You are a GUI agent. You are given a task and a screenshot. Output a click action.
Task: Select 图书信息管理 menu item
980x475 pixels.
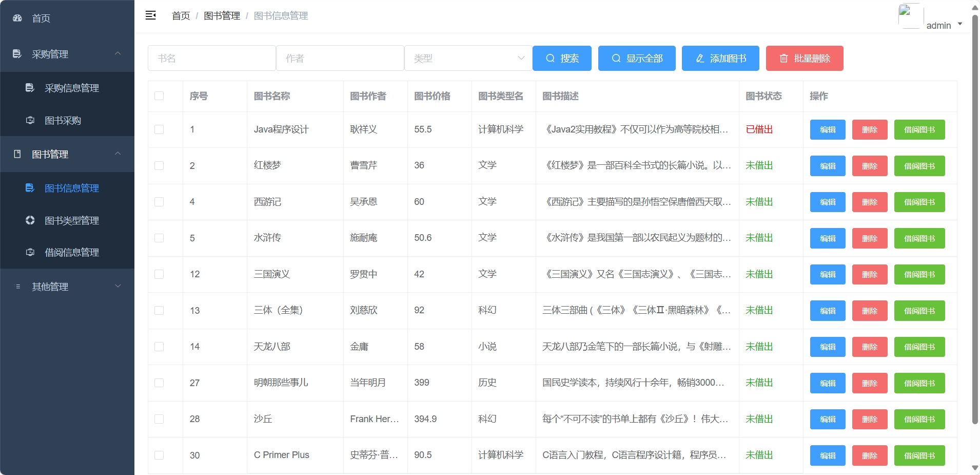point(67,188)
